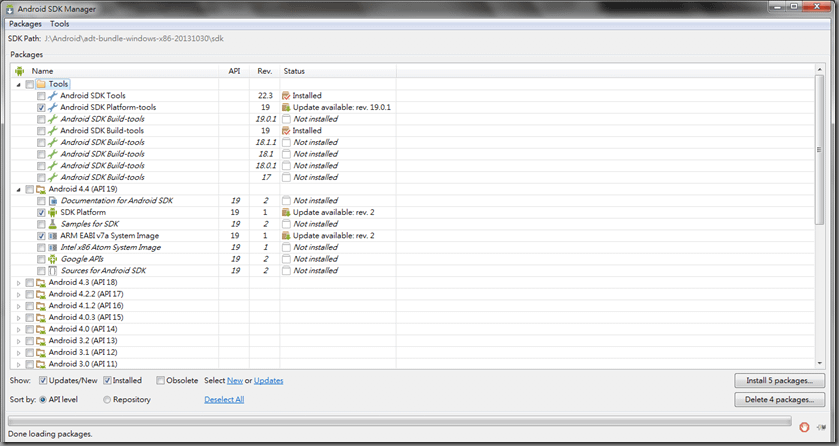Uncheck the SDK Platform checkbox
The width and height of the screenshot is (839, 446).
click(41, 213)
